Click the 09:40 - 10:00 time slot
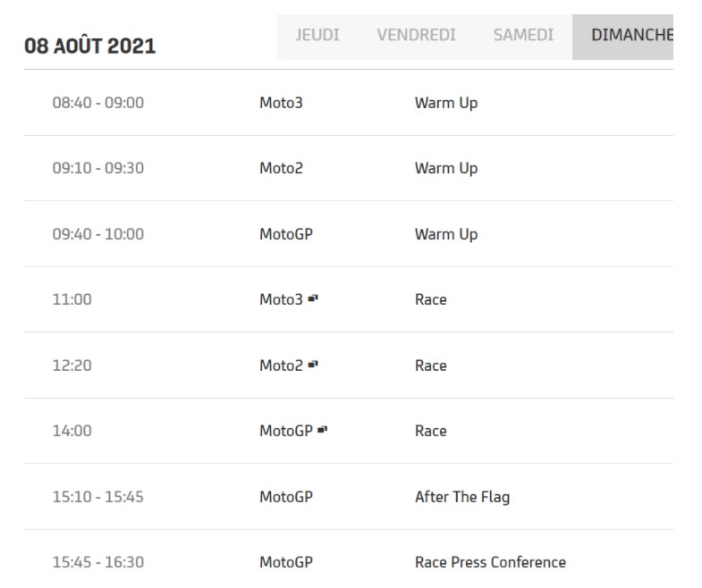702x588 pixels. (x=98, y=234)
